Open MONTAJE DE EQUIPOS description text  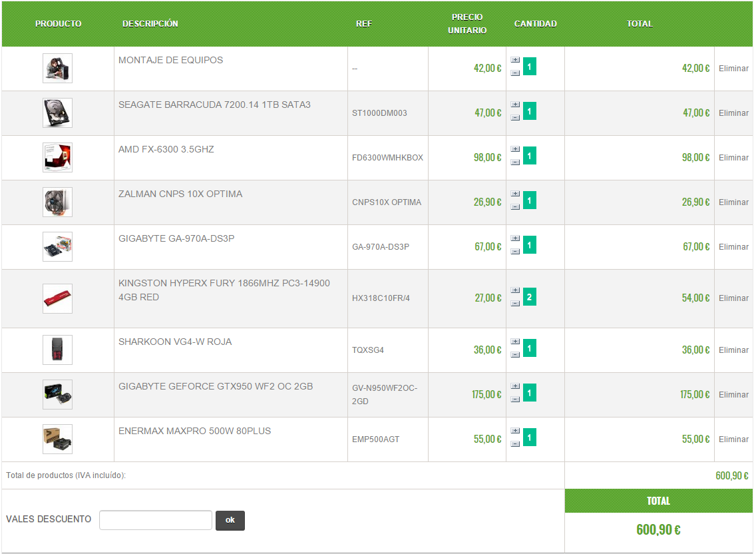click(170, 61)
